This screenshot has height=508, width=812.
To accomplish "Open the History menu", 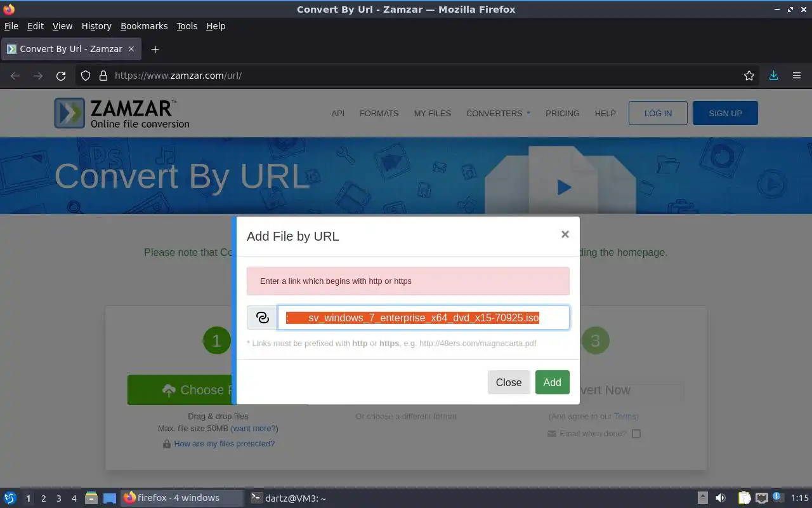I will pos(96,26).
